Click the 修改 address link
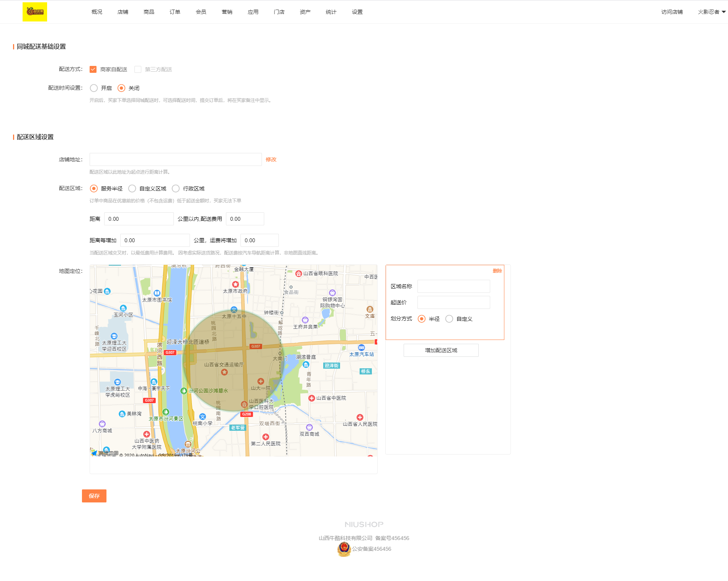Viewport: 728px width, 581px height. [271, 159]
